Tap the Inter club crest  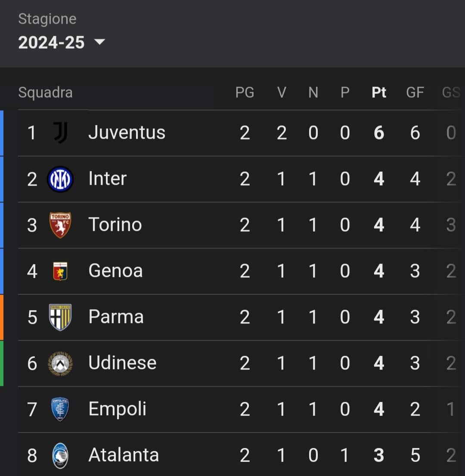(60, 179)
